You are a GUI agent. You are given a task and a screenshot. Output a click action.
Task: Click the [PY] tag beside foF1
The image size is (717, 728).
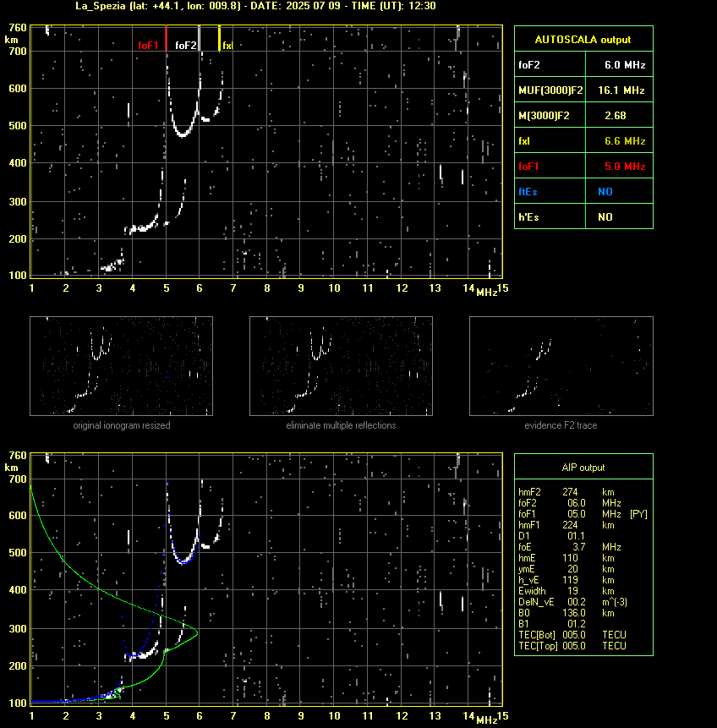pos(638,514)
